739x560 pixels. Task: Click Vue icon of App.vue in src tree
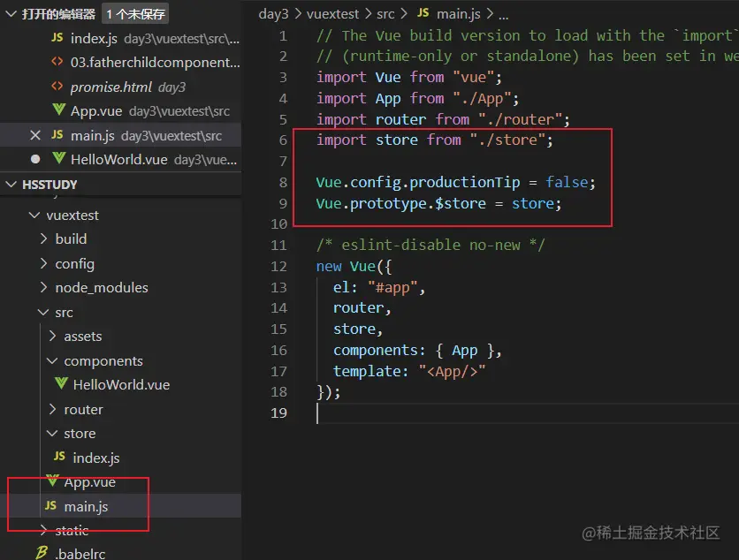click(53, 481)
